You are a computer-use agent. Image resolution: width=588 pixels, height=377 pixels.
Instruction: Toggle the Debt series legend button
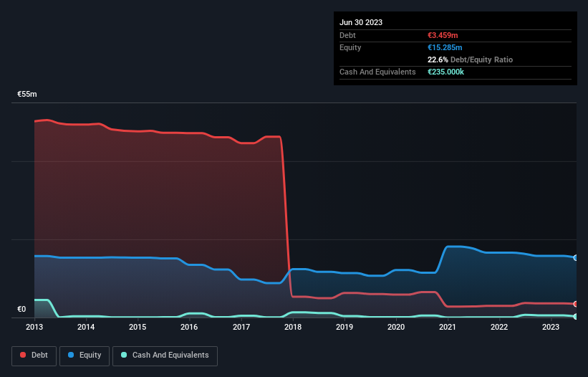click(34, 355)
